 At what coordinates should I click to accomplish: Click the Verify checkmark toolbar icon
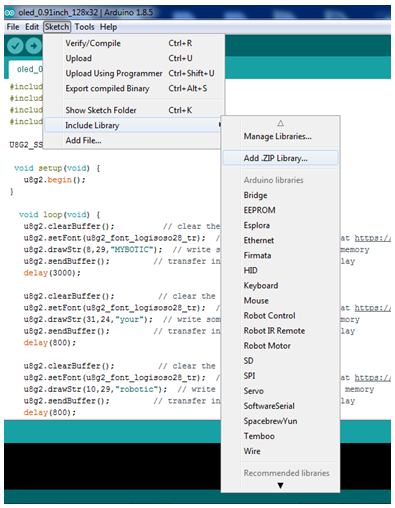(15, 46)
